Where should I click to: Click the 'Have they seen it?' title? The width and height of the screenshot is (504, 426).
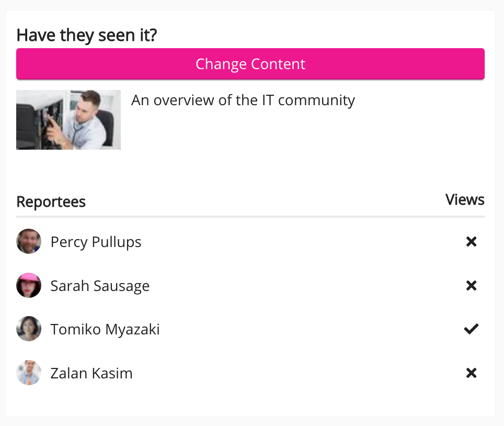click(x=86, y=35)
